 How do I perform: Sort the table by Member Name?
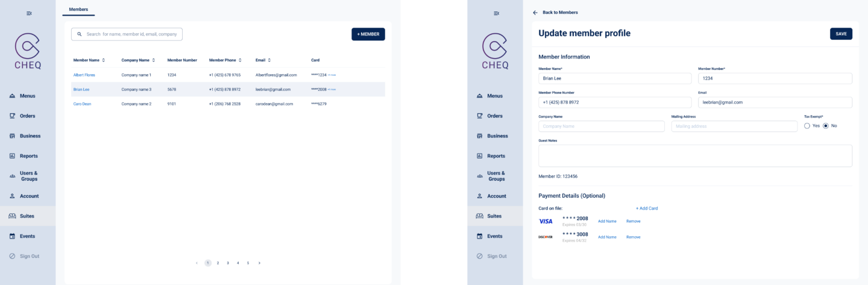[x=104, y=60]
